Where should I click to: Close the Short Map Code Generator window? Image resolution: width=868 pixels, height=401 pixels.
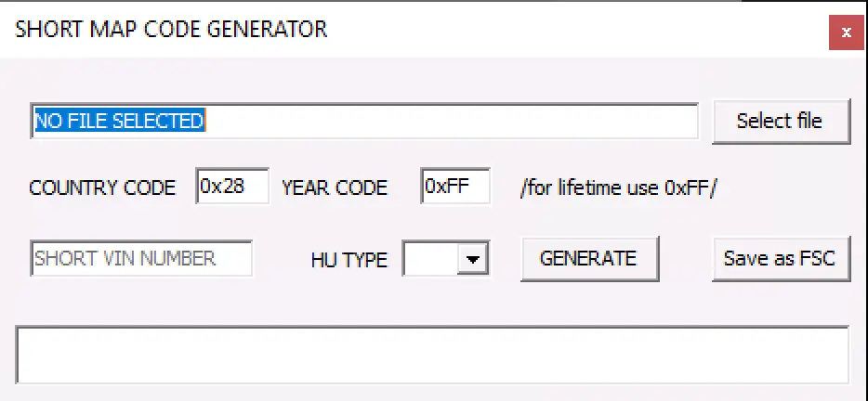pos(846,32)
